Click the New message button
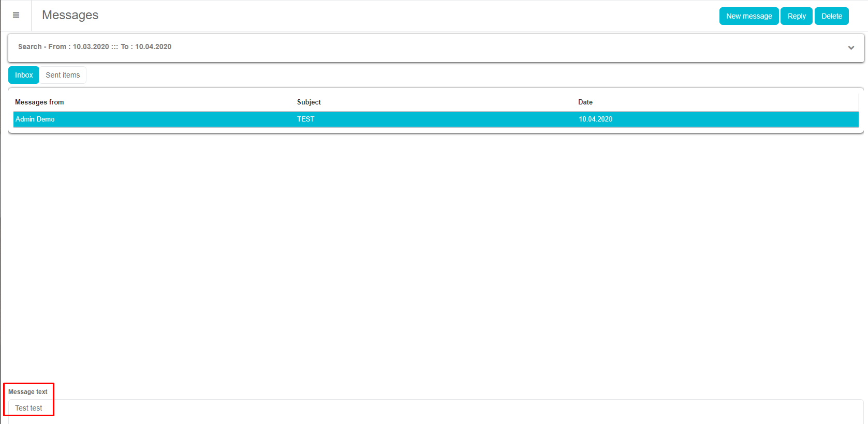 [748, 16]
